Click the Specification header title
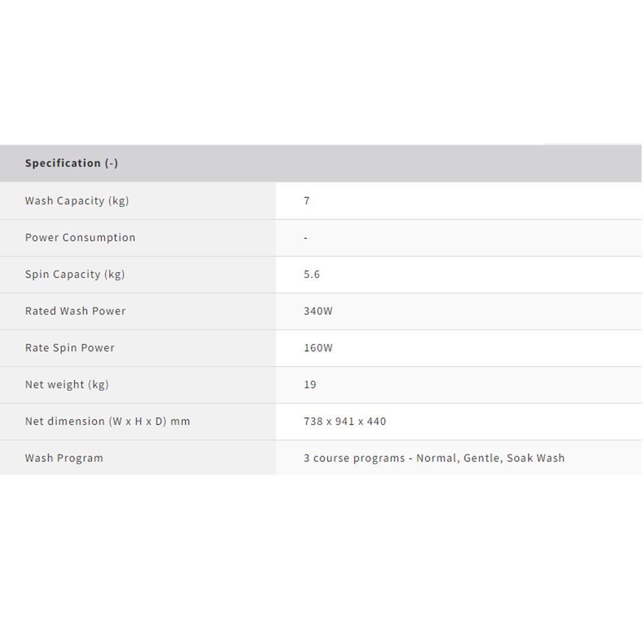Image resolution: width=644 pixels, height=644 pixels. (63, 163)
